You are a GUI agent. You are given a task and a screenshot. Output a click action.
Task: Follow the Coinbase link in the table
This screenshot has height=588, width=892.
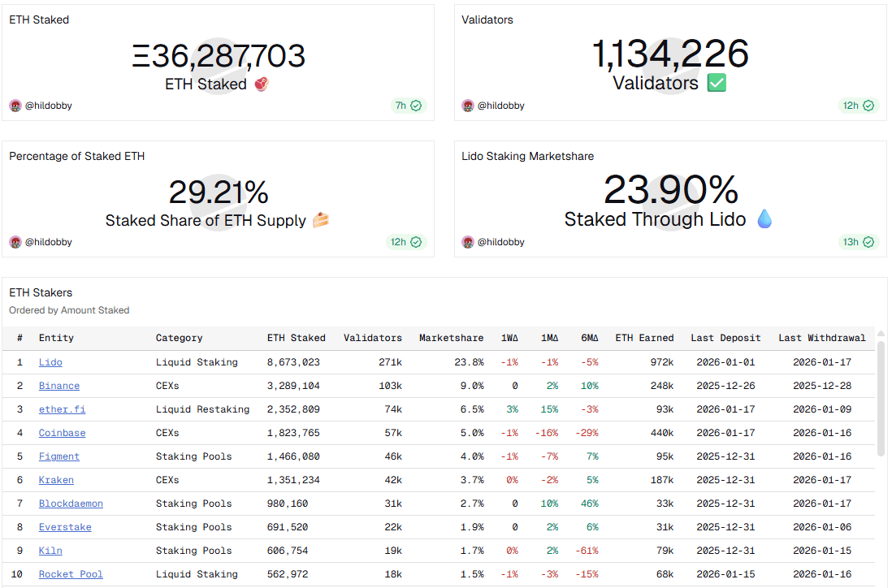tap(62, 433)
